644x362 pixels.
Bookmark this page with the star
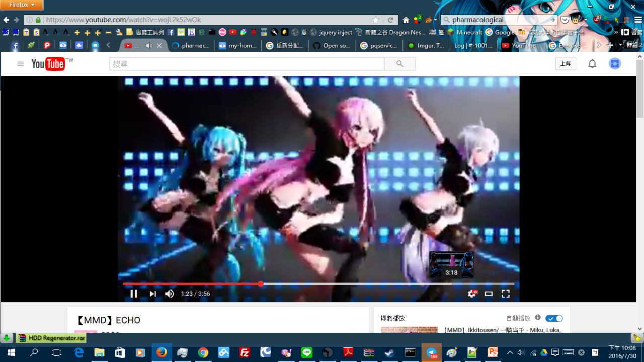(375, 20)
